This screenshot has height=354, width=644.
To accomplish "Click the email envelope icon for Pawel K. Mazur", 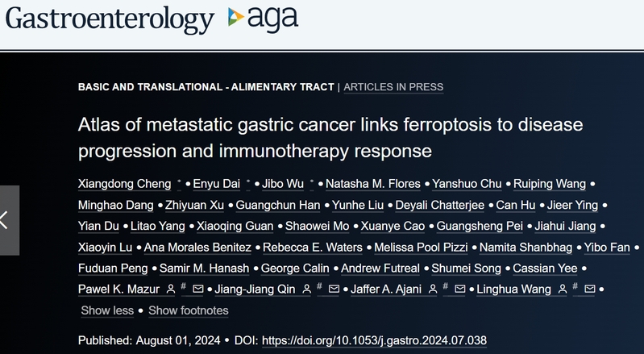I will [x=197, y=289].
